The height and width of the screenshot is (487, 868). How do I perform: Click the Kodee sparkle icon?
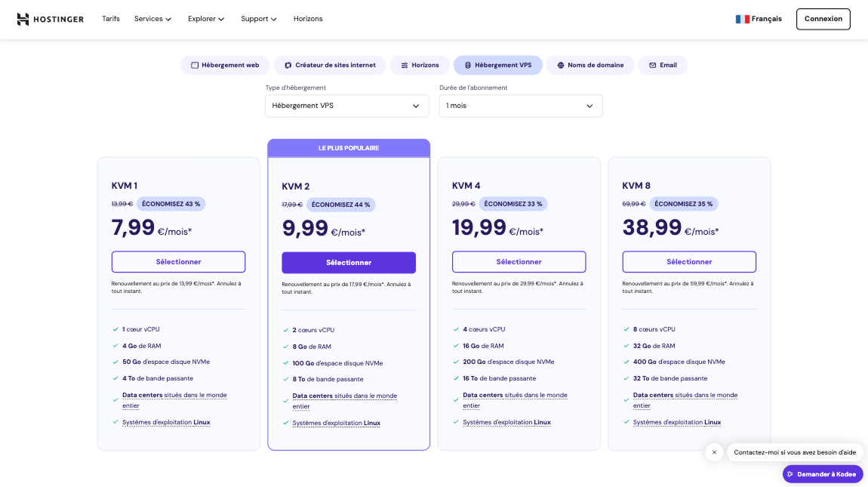790,474
